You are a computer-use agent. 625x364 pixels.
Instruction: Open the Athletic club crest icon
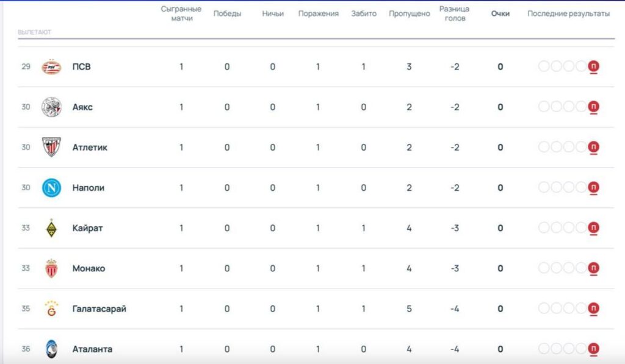(51, 147)
